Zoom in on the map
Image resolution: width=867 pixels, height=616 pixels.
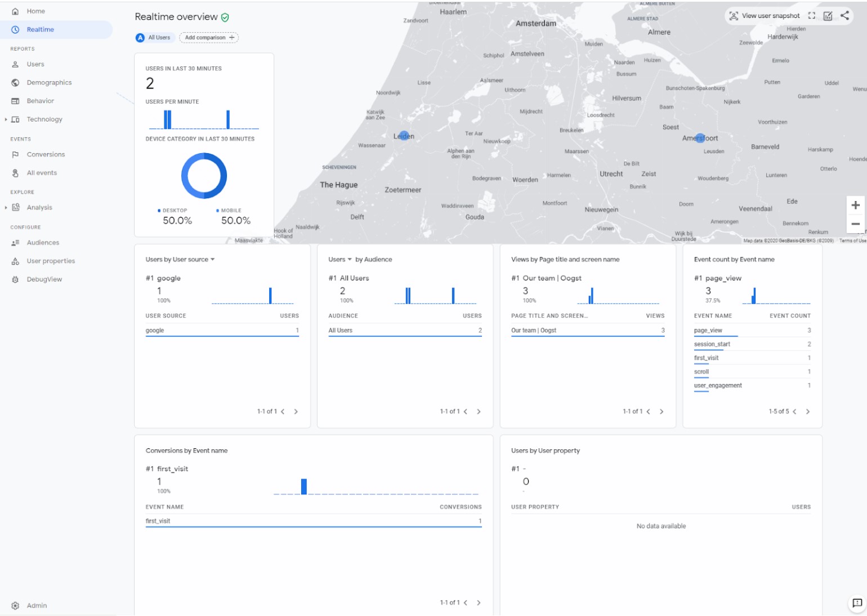(x=855, y=206)
